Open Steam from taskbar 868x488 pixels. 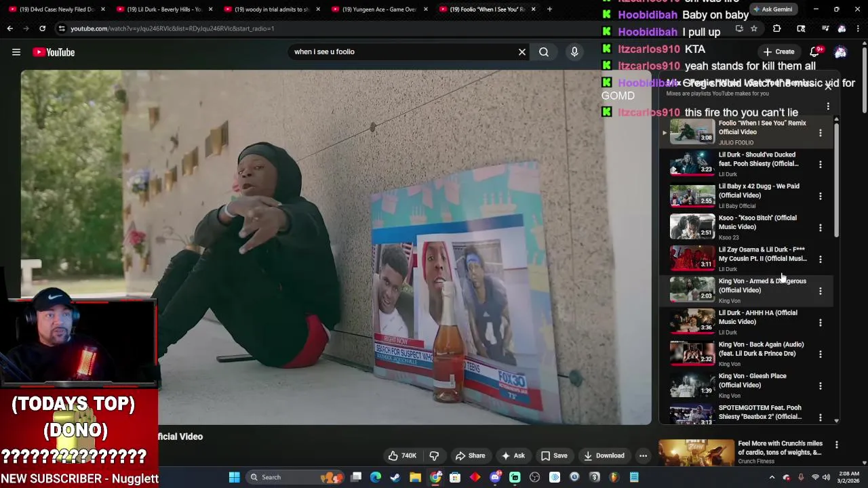click(395, 477)
